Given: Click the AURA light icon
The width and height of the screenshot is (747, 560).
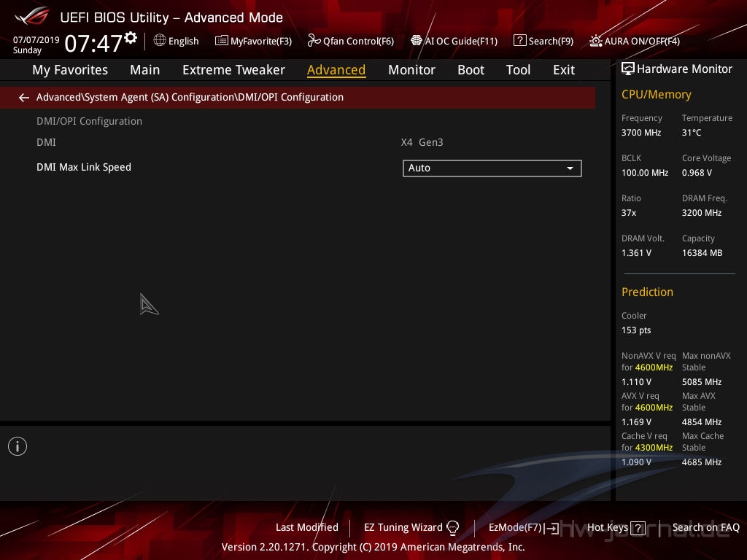Looking at the screenshot, I should click(595, 41).
